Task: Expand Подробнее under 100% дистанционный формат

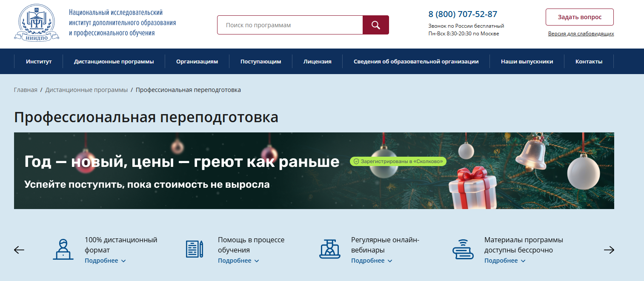Action: coord(105,261)
